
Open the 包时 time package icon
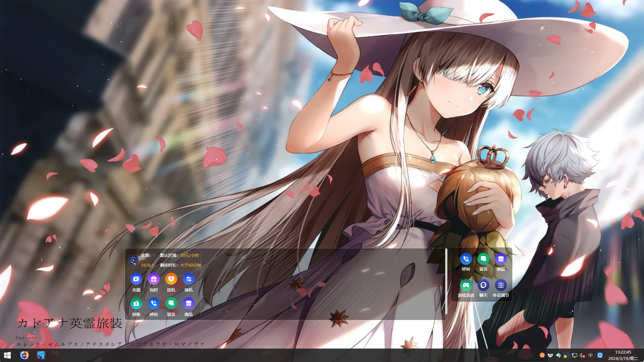153,279
